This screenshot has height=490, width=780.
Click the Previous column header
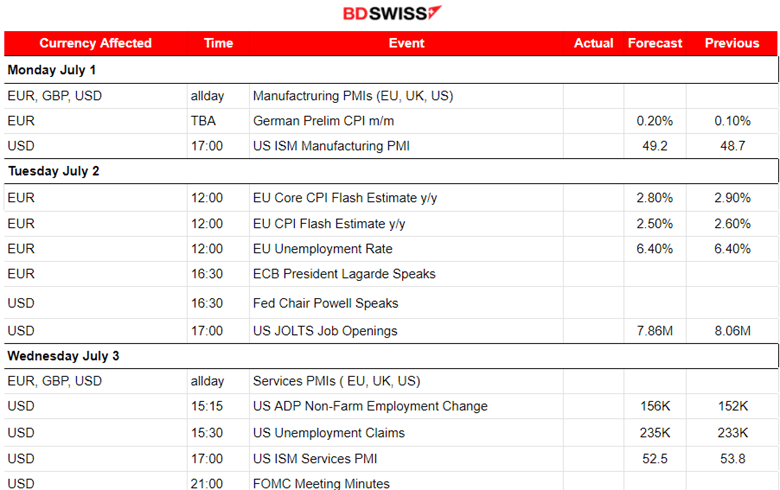(x=732, y=43)
